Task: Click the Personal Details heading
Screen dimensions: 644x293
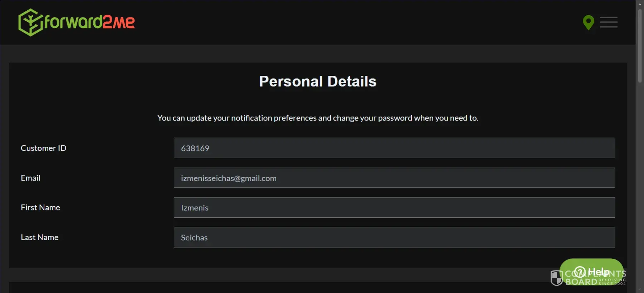Action: click(318, 81)
